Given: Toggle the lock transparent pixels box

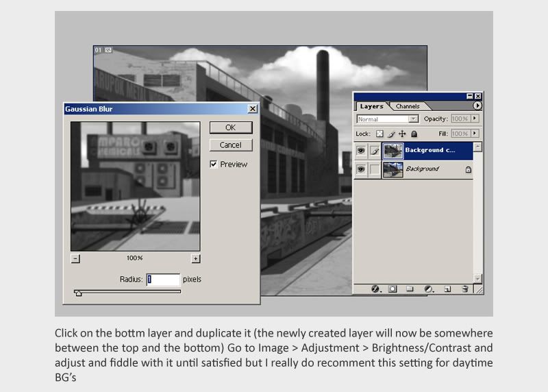Looking at the screenshot, I should [379, 134].
